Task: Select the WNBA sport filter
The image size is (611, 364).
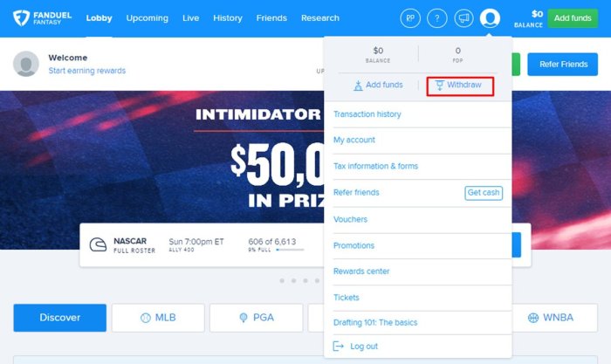Action: coord(551,318)
